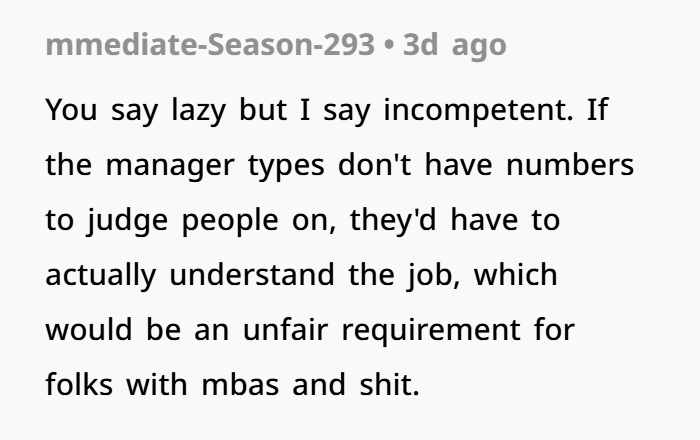Screen dimensions: 700x440
Task: Click the word "requirement" in the fifth line
Action: pyautogui.click(x=431, y=331)
